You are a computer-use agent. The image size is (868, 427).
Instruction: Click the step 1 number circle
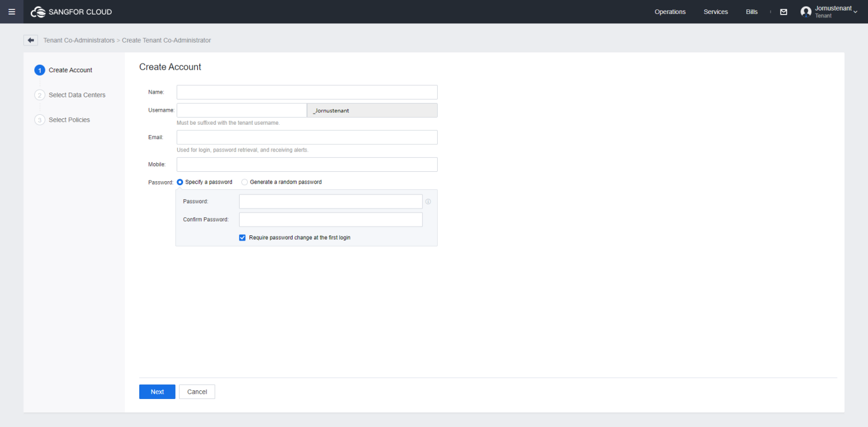click(x=40, y=70)
